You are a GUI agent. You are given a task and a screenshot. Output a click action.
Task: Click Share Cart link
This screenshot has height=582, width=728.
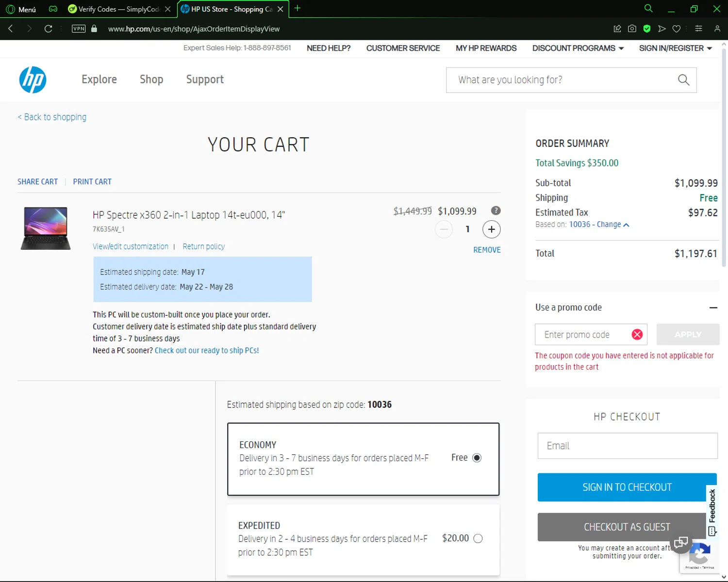pos(37,181)
